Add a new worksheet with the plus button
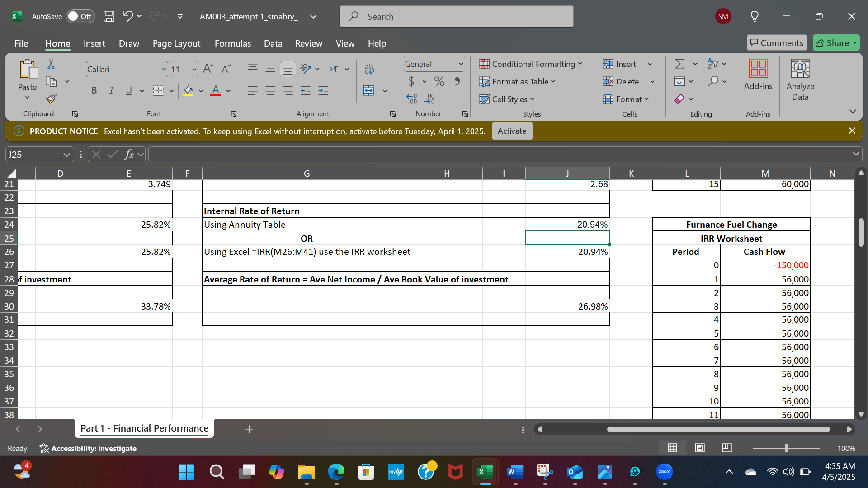 point(249,429)
